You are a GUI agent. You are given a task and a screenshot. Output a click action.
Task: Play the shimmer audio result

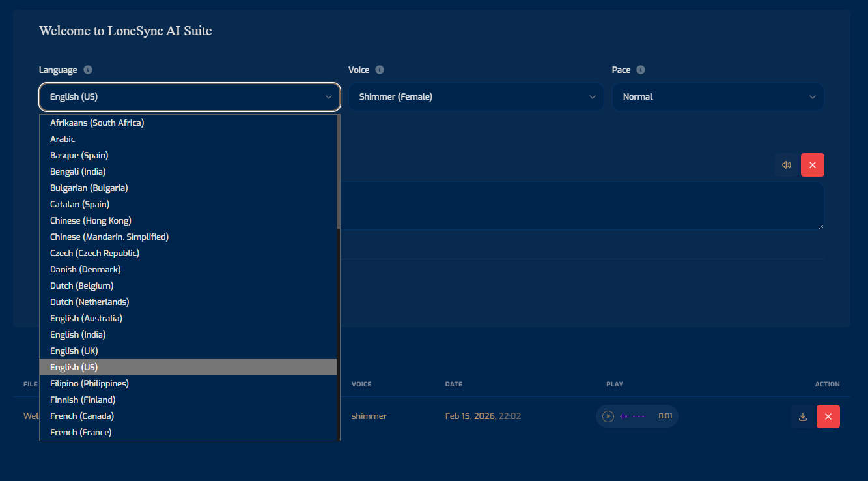[x=608, y=416]
